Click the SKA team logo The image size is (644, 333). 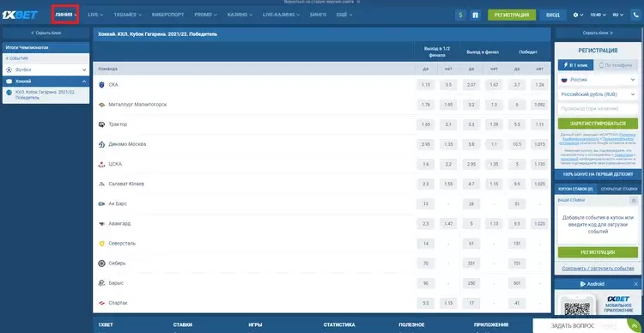click(102, 85)
